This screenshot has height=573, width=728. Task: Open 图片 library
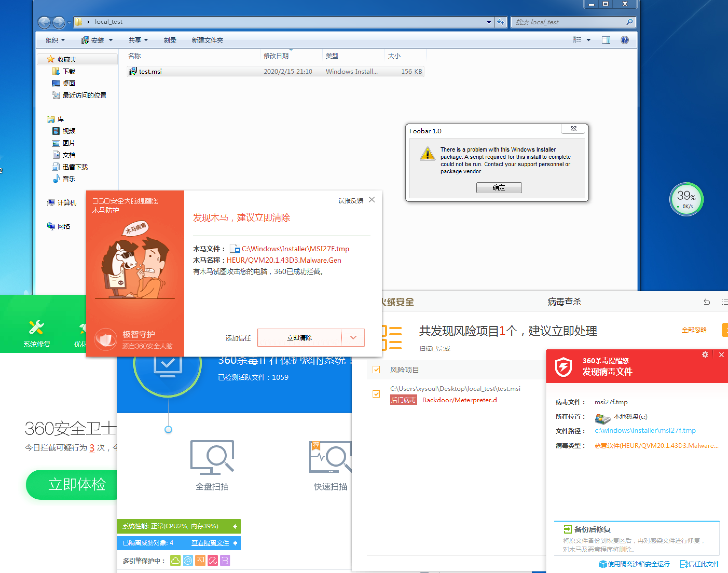64,143
